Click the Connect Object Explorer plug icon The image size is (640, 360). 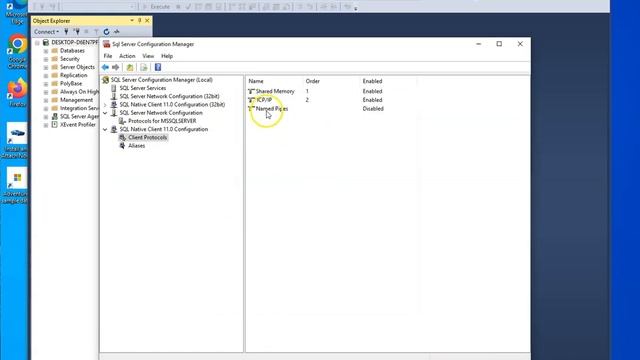click(66, 31)
